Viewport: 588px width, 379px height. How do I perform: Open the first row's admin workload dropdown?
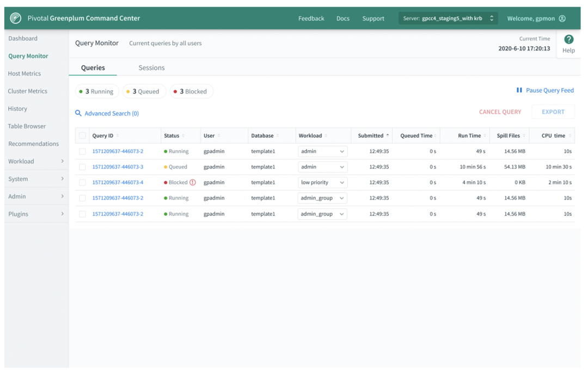322,151
